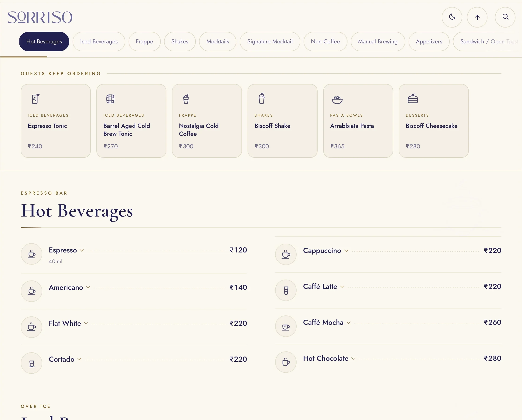Go to the Signature Mocktail tab
The image size is (522, 420).
coord(270,41)
